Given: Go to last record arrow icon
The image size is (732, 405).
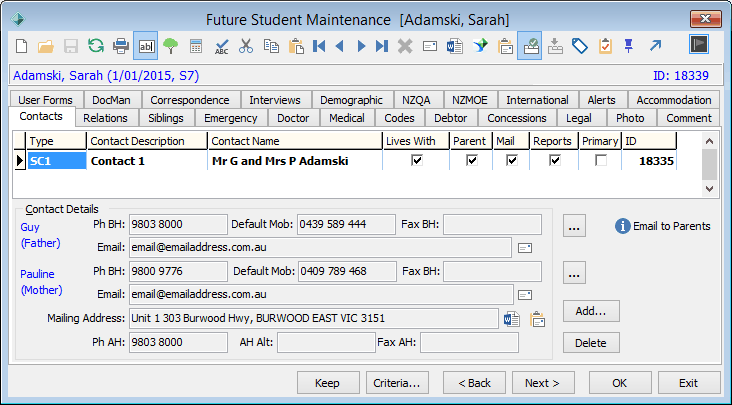Looking at the screenshot, I should (x=382, y=46).
